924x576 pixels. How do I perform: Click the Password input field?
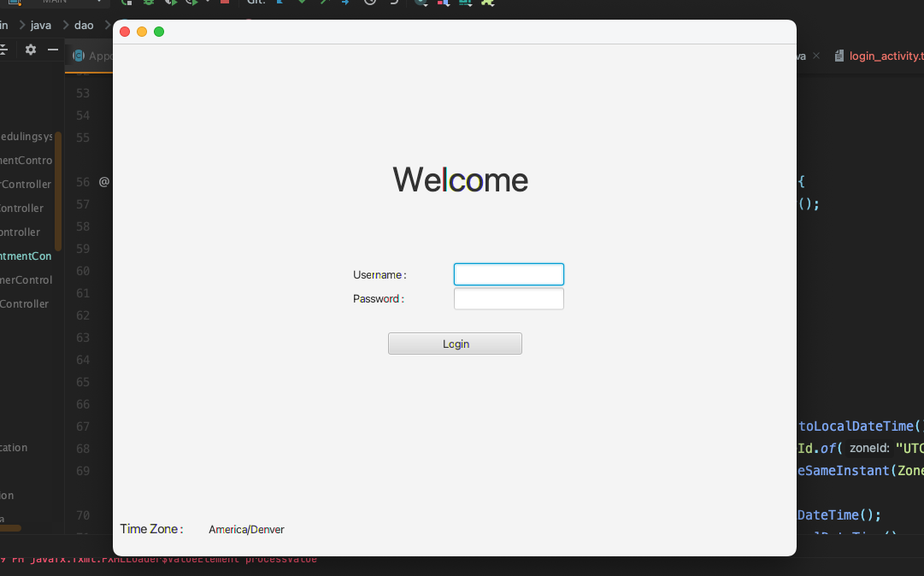pos(509,299)
